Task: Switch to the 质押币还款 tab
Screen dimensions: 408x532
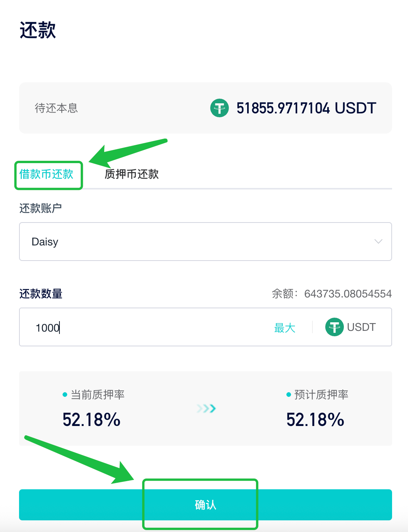Action: click(131, 175)
